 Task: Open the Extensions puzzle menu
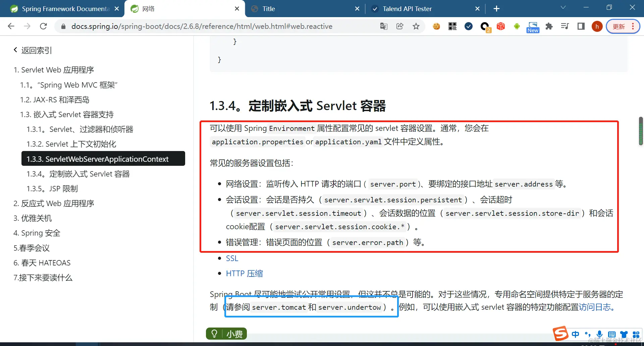coord(549,26)
